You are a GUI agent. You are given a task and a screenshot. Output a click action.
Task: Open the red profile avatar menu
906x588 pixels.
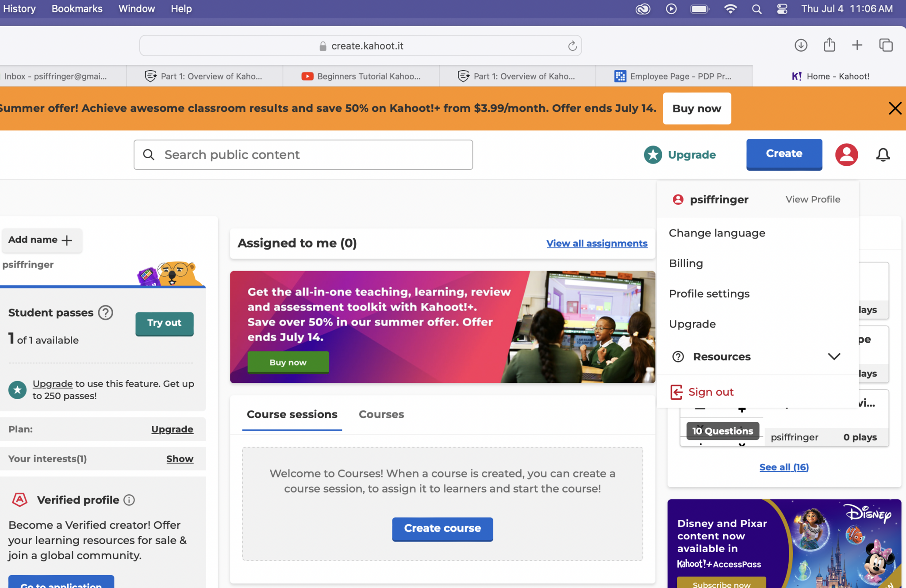coord(846,155)
